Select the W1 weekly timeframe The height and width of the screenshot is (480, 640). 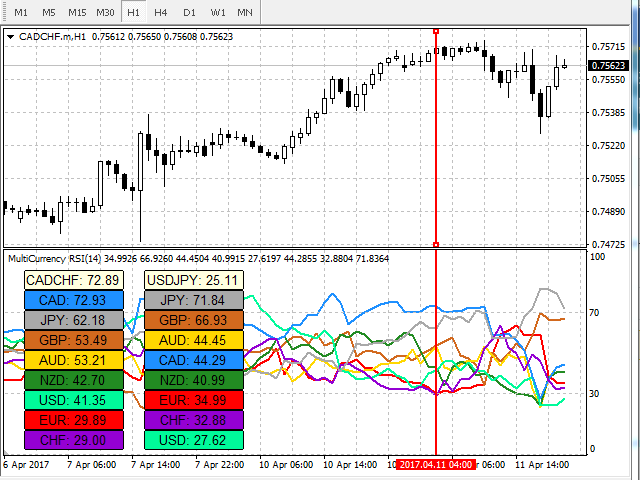(x=217, y=12)
